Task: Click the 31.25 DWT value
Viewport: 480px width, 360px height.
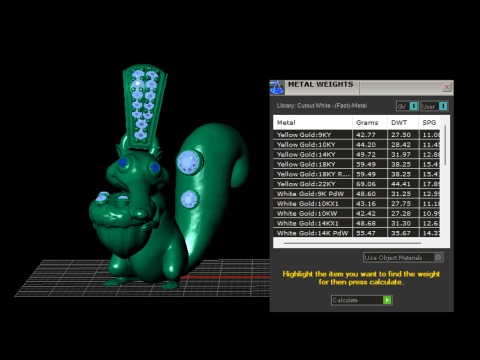Action: (401, 194)
